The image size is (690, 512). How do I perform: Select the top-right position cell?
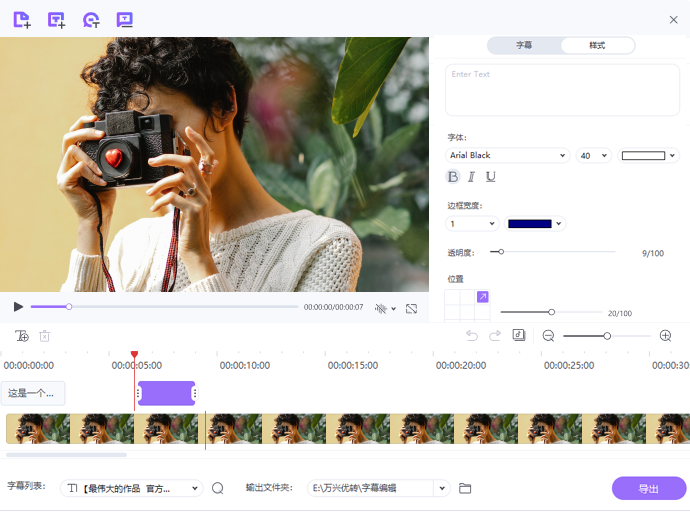483,297
